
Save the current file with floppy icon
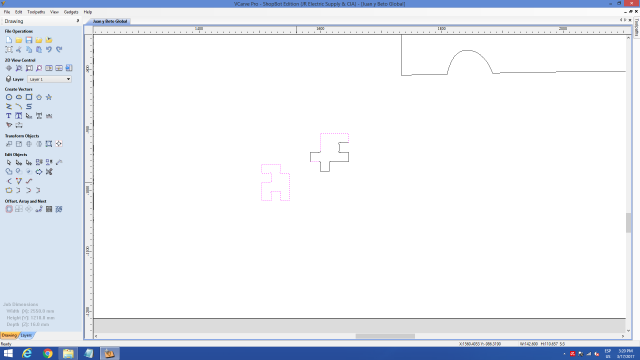(x=29, y=40)
